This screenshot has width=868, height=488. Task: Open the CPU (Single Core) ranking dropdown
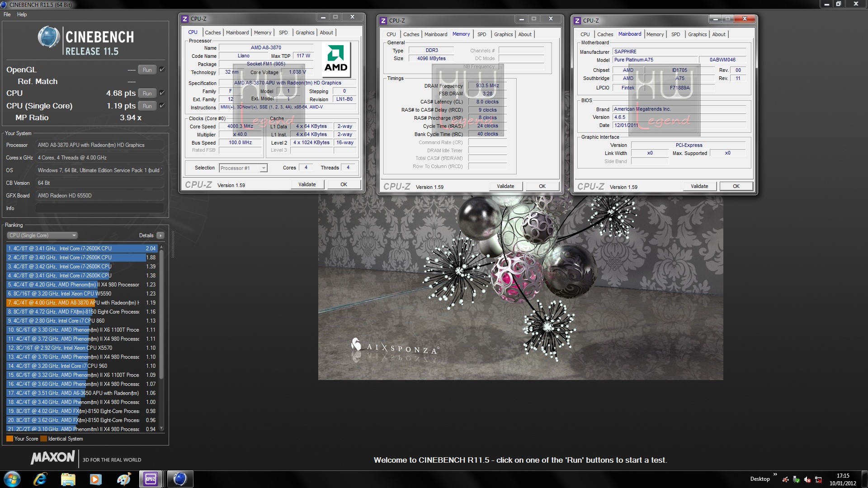click(42, 235)
